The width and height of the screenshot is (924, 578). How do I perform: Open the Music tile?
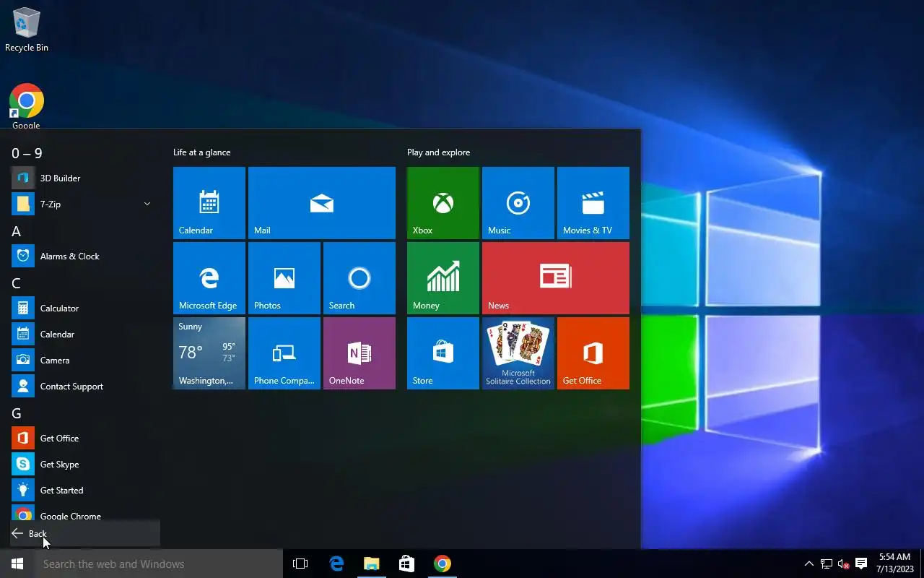point(518,203)
